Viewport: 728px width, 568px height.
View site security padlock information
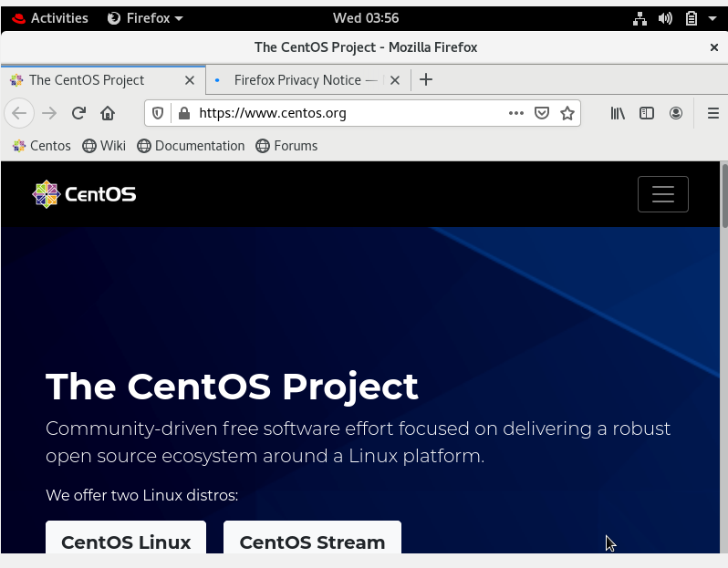tap(184, 113)
